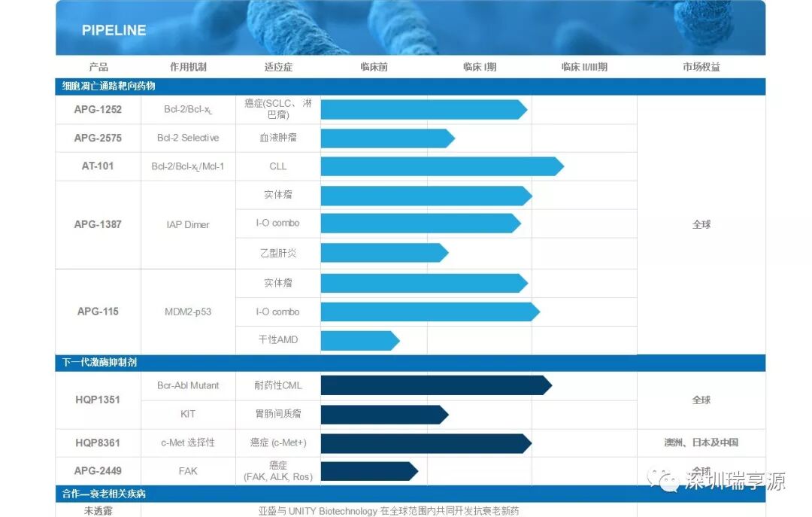Click the 未透露 product cell
This screenshot has height=517, width=812.
coord(98,510)
